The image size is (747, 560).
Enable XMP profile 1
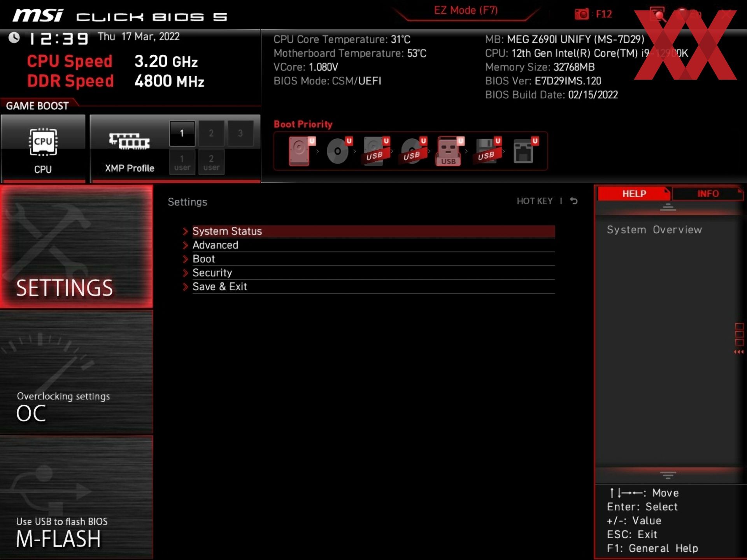tap(182, 133)
